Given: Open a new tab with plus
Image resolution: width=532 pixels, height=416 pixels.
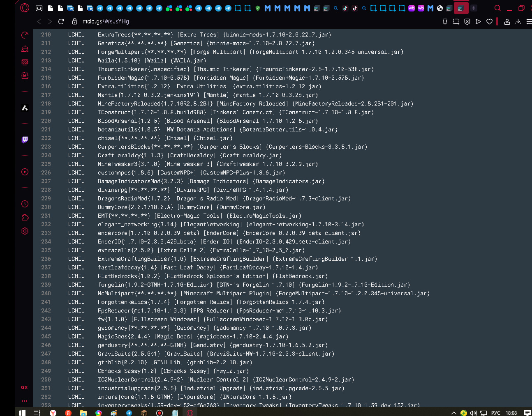Looking at the screenshot, I should [474, 8].
